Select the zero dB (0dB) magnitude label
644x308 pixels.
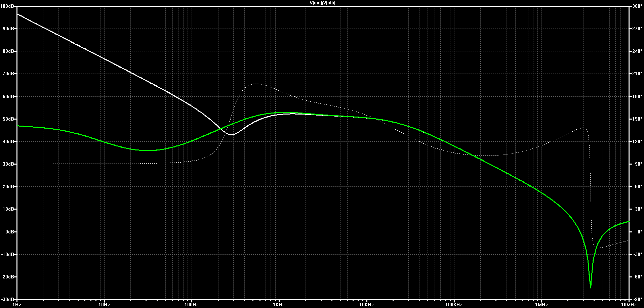click(9, 232)
